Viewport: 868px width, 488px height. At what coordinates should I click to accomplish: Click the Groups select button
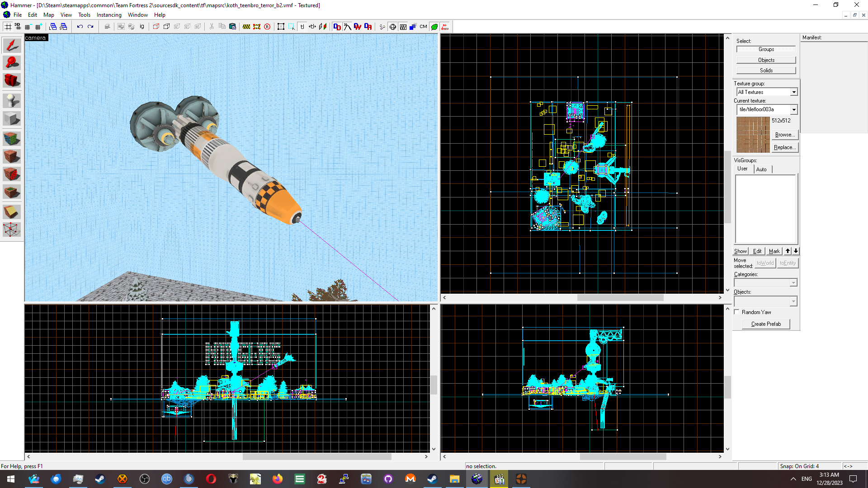766,49
